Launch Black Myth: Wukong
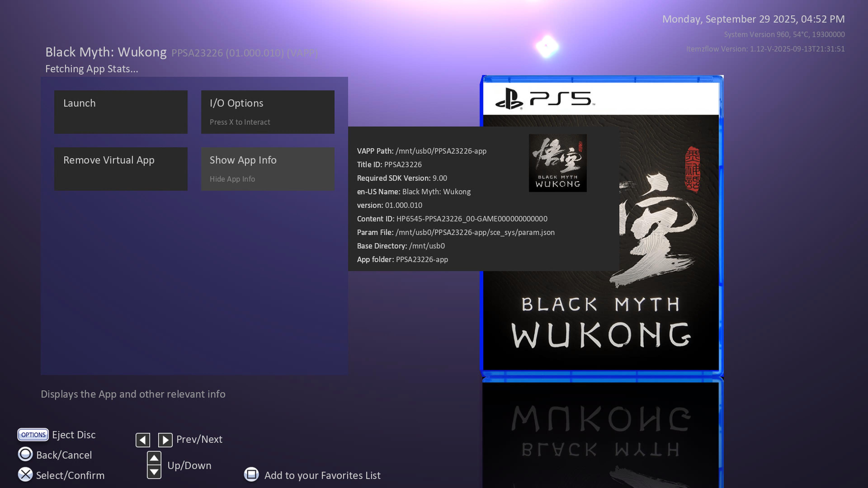 click(x=121, y=112)
